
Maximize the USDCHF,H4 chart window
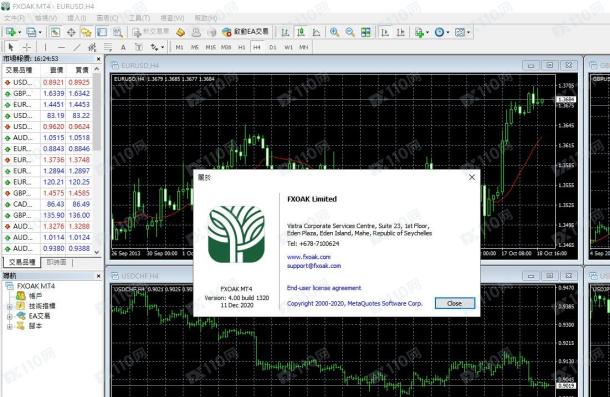[549, 276]
